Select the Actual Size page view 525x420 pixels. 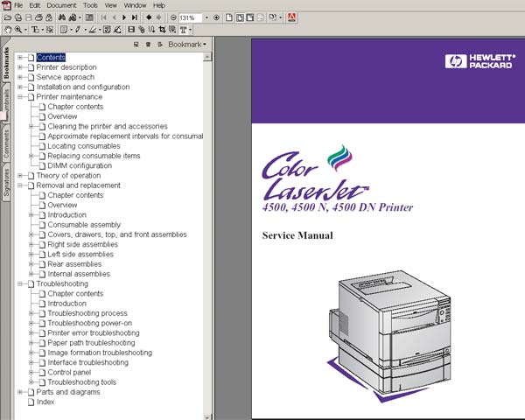[x=229, y=17]
